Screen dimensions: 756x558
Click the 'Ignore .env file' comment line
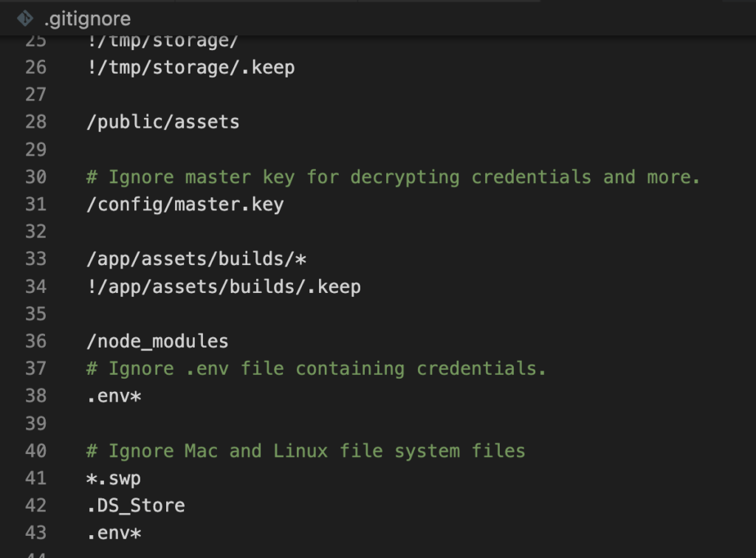(x=316, y=369)
